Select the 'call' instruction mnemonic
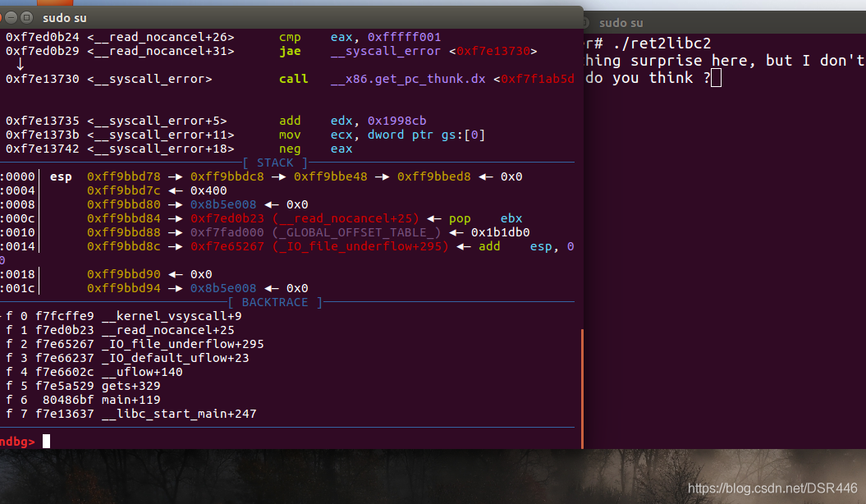Screen dimensions: 866x504 [x=293, y=79]
